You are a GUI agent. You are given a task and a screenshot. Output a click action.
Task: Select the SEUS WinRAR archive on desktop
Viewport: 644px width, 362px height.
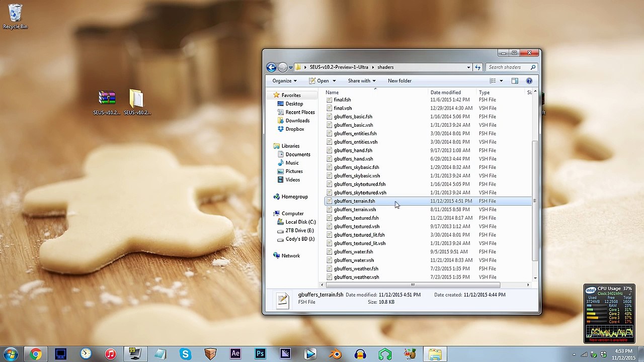[x=107, y=103]
